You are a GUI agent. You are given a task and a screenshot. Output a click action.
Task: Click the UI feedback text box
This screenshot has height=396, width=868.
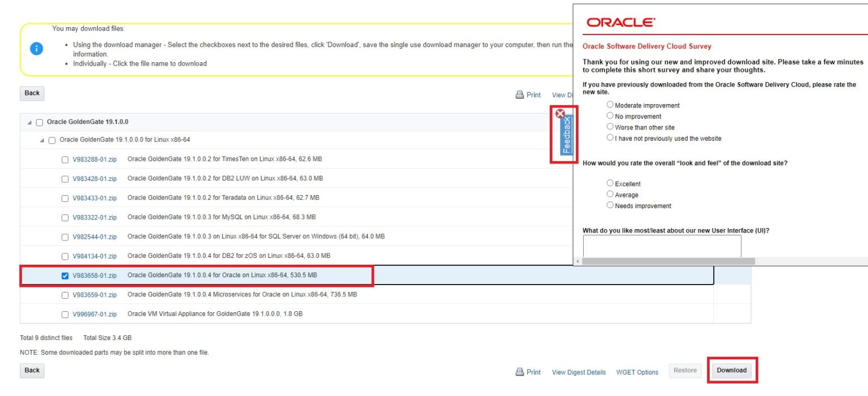tap(662, 246)
